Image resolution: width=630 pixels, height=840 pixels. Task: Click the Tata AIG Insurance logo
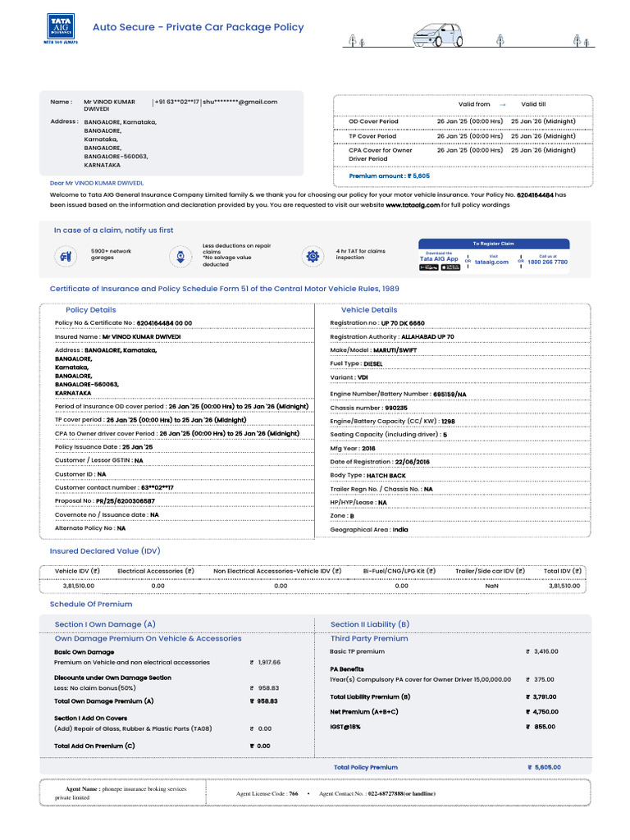(x=61, y=29)
